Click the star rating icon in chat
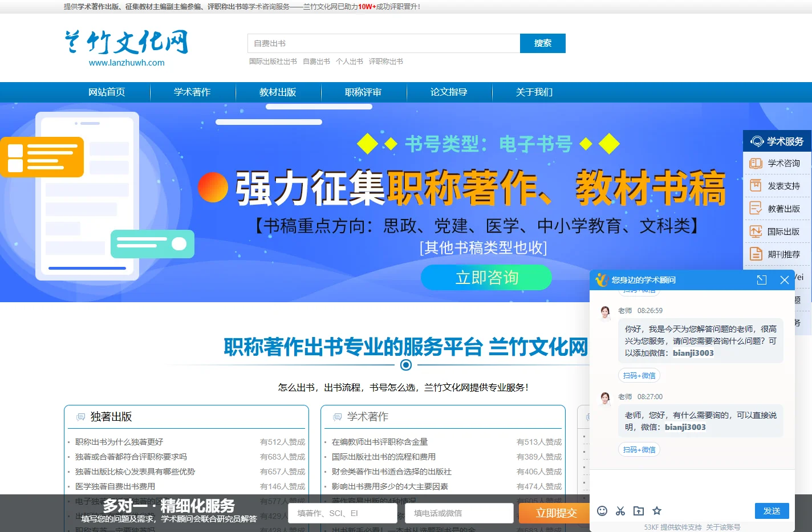 tap(657, 511)
